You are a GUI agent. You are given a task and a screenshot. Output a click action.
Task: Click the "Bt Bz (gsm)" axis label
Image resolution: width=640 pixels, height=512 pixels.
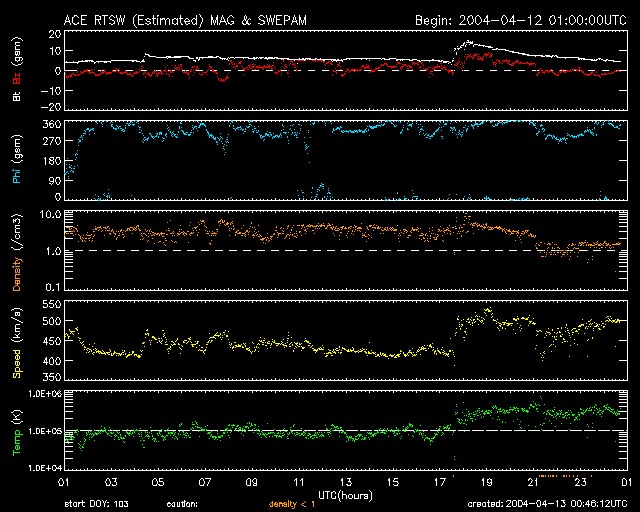pos(17,70)
